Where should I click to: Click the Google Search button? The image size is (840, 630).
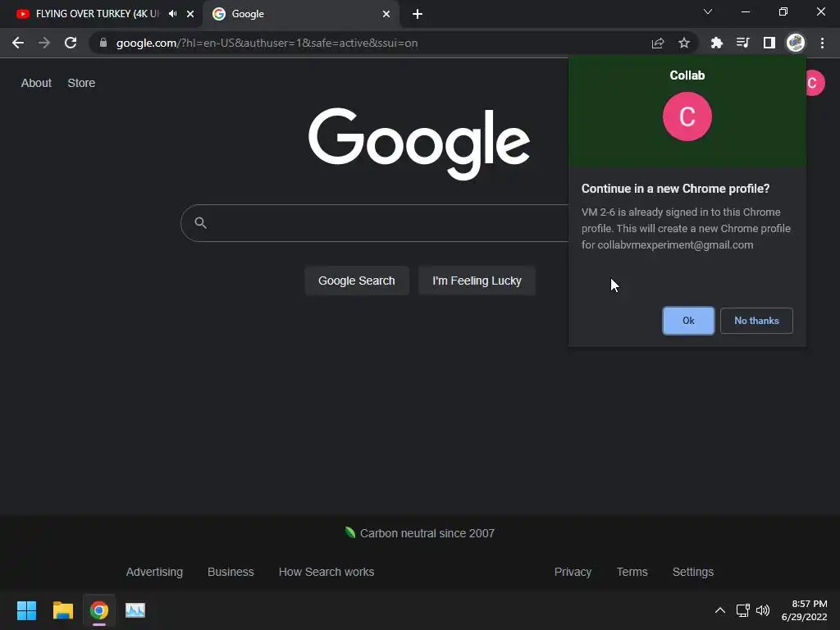click(357, 281)
